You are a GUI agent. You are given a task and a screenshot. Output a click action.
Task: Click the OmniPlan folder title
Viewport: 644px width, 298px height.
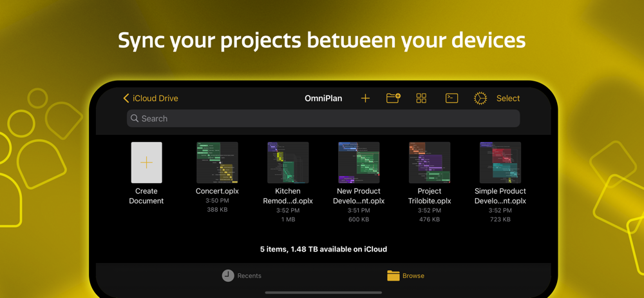(x=323, y=99)
